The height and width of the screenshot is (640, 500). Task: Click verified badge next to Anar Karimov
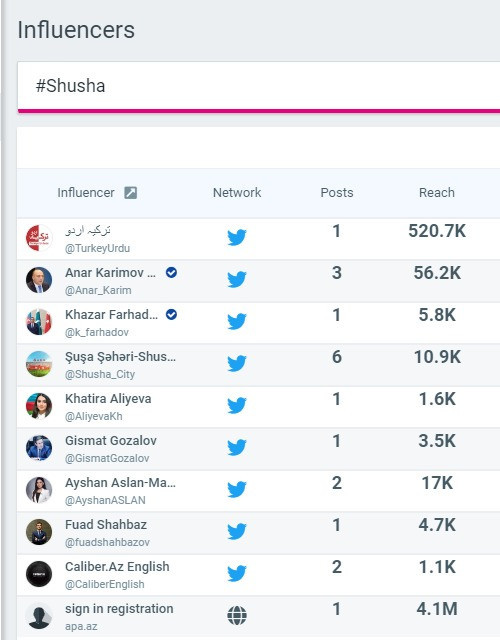[171, 272]
